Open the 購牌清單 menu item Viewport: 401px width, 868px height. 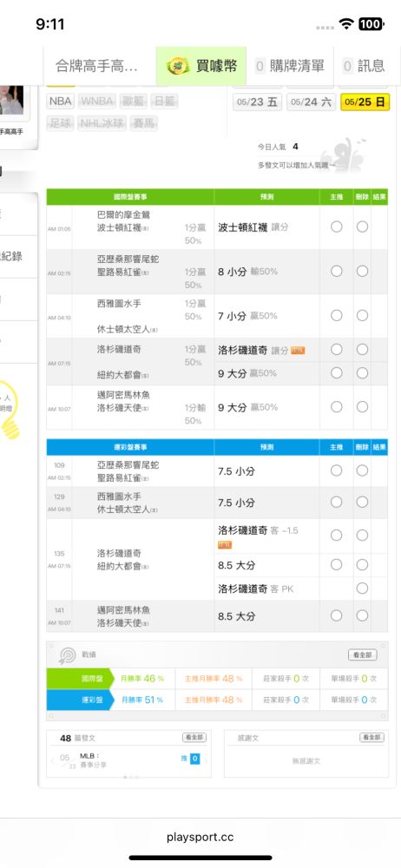pyautogui.click(x=290, y=67)
